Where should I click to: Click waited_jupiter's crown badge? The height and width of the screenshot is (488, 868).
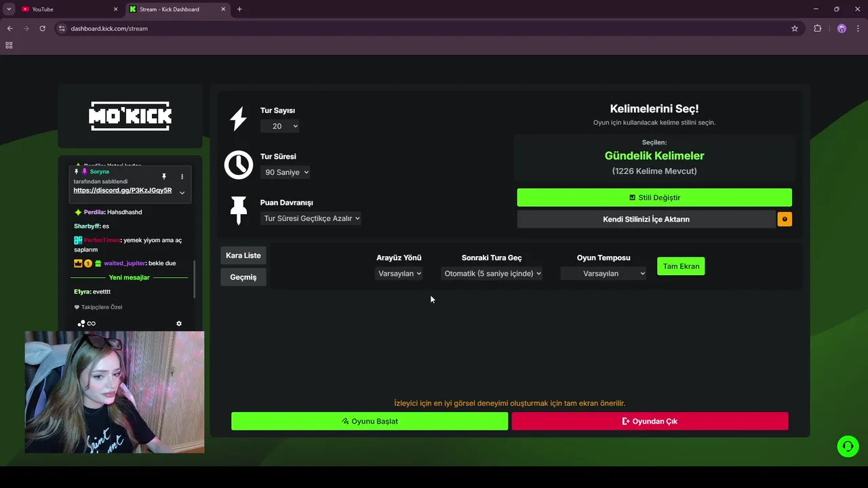point(78,263)
